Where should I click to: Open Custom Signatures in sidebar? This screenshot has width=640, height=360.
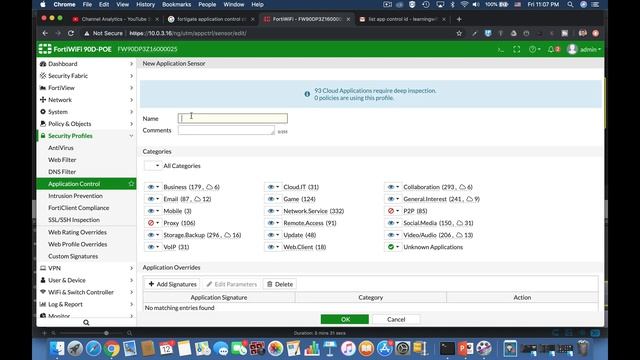pyautogui.click(x=73, y=256)
